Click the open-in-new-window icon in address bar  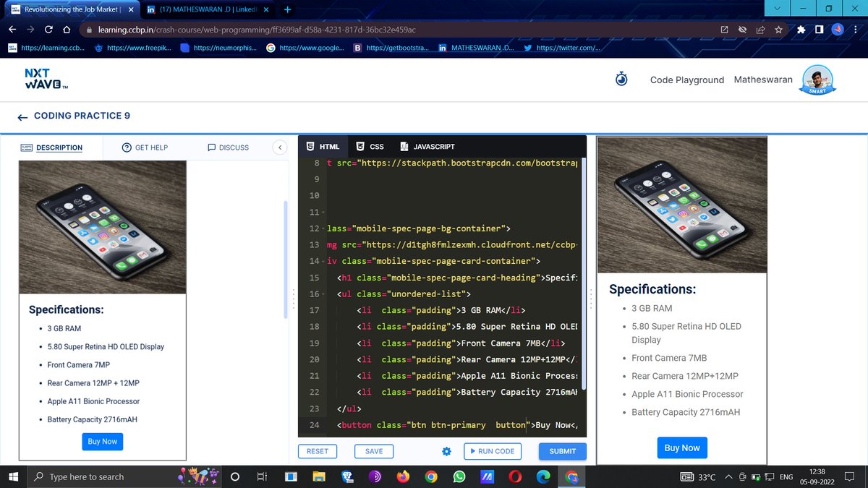(x=724, y=30)
